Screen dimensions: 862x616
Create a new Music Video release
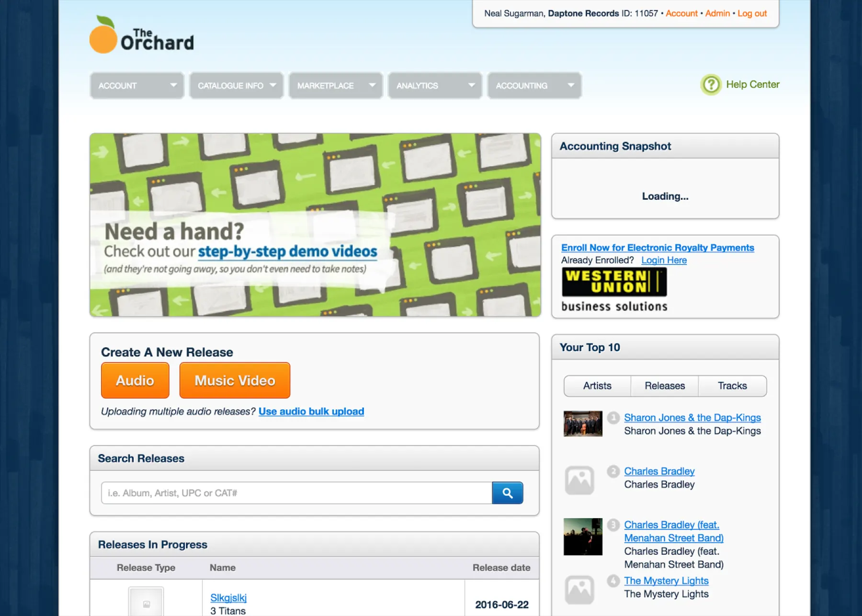point(235,380)
